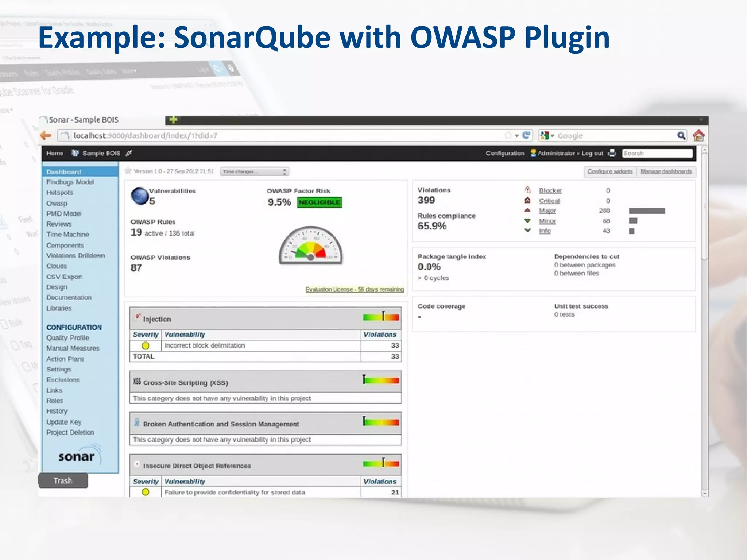Image resolution: width=747 pixels, height=560 pixels.
Task: Click the Configure widgets link
Action: [610, 171]
